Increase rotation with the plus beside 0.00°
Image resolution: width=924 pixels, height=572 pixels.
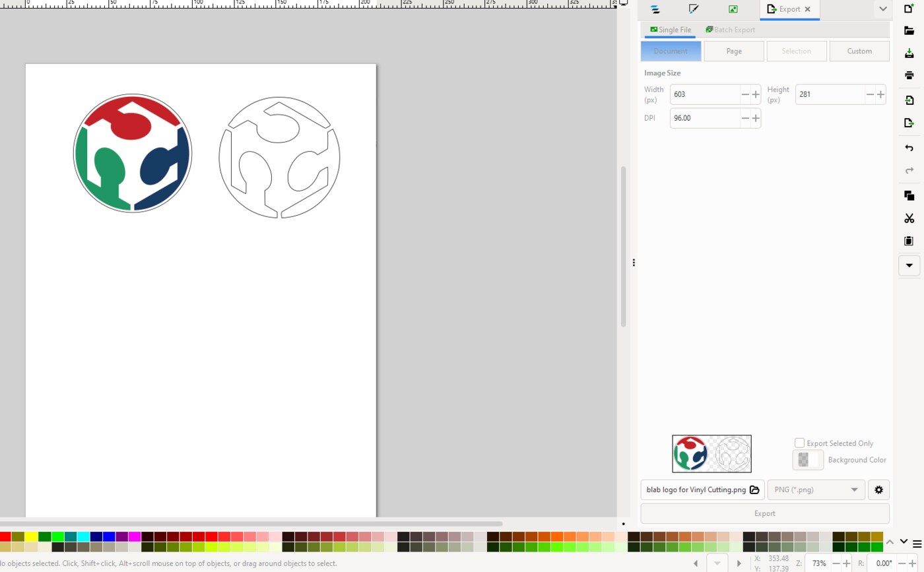coord(913,563)
